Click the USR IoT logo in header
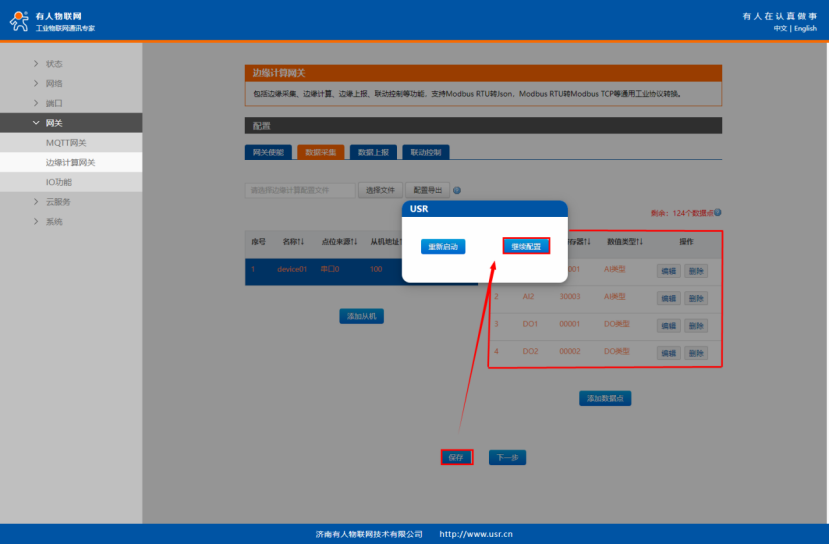This screenshot has width=829, height=544. click(x=20, y=22)
